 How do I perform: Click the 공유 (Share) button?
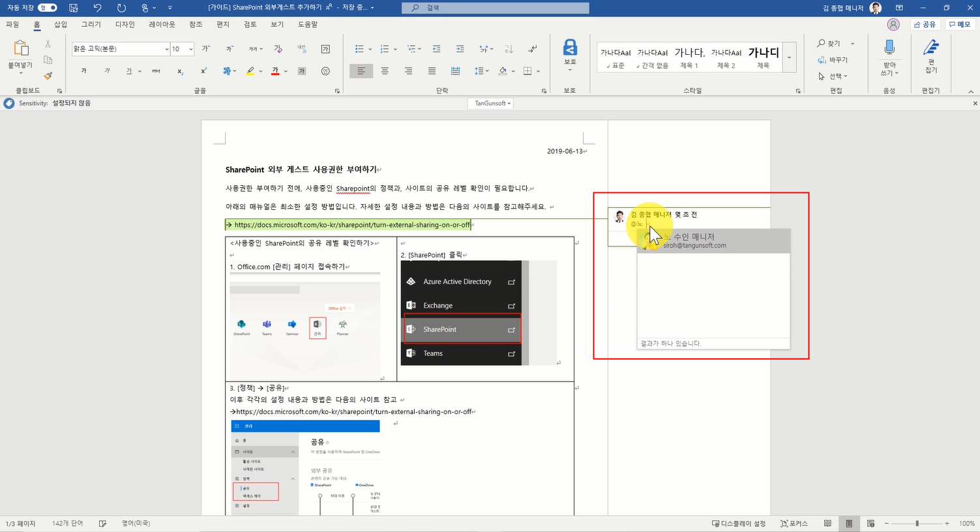925,24
